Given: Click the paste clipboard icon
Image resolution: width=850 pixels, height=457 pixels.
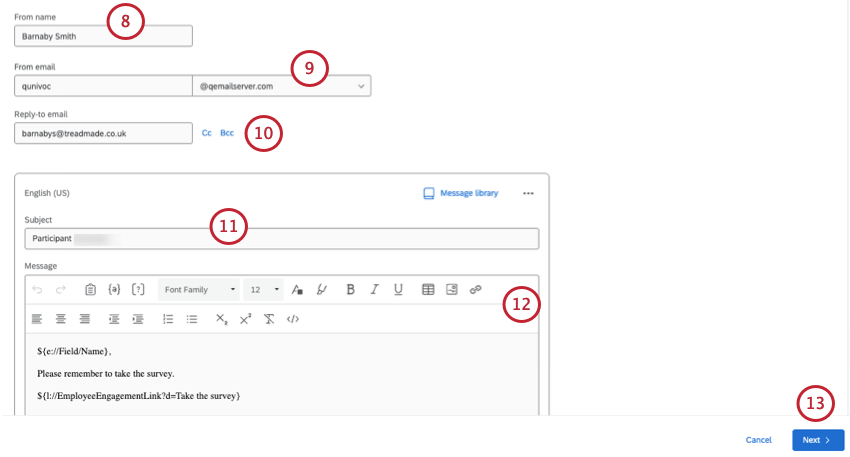Looking at the screenshot, I should pos(91,289).
